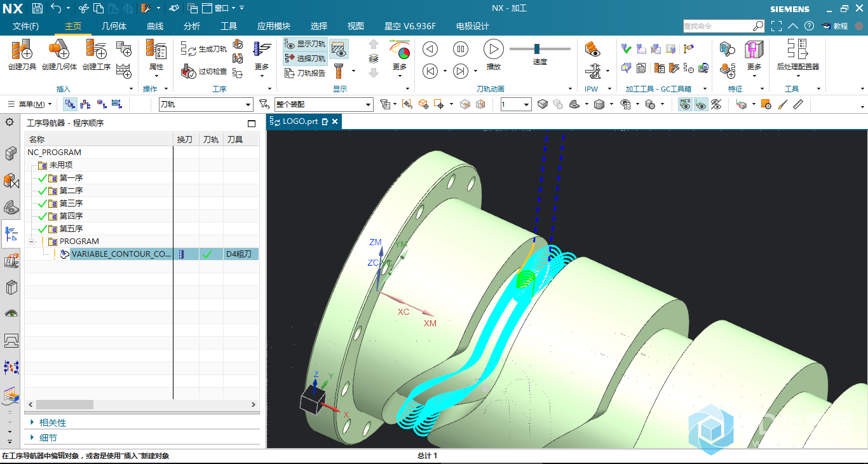Screen dimensions: 868x464
Task: Toggle the MCS display eye icon
Action: [685, 104]
